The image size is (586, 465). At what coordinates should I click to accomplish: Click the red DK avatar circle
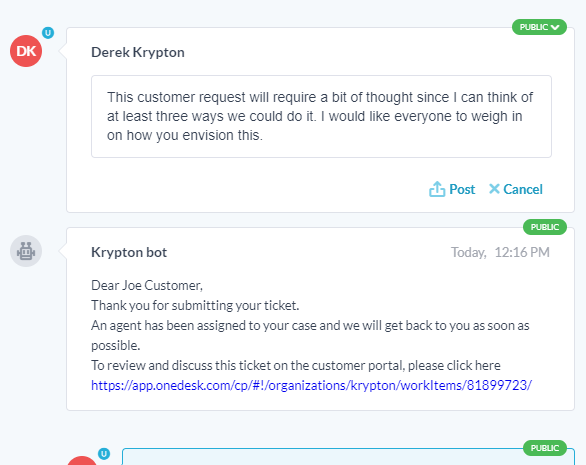click(x=26, y=51)
